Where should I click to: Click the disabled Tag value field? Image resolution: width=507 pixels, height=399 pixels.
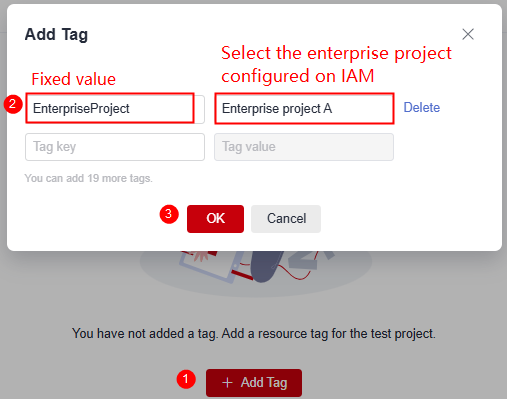[x=304, y=147]
